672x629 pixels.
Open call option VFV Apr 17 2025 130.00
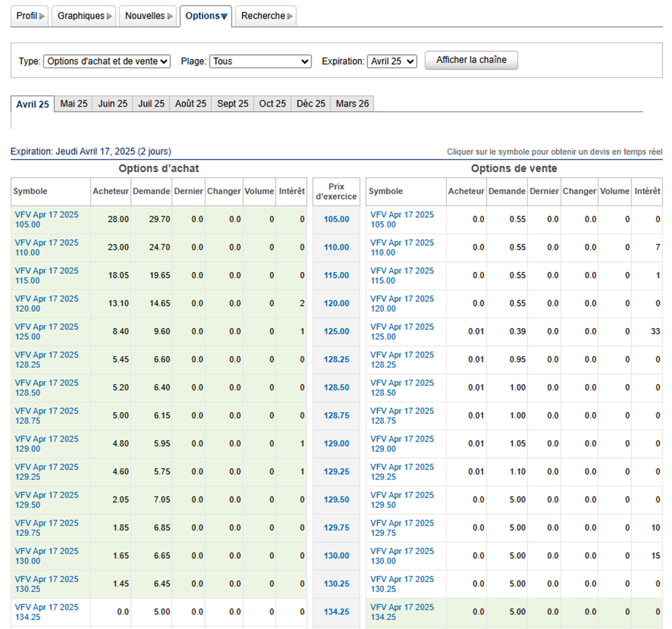[x=47, y=556]
